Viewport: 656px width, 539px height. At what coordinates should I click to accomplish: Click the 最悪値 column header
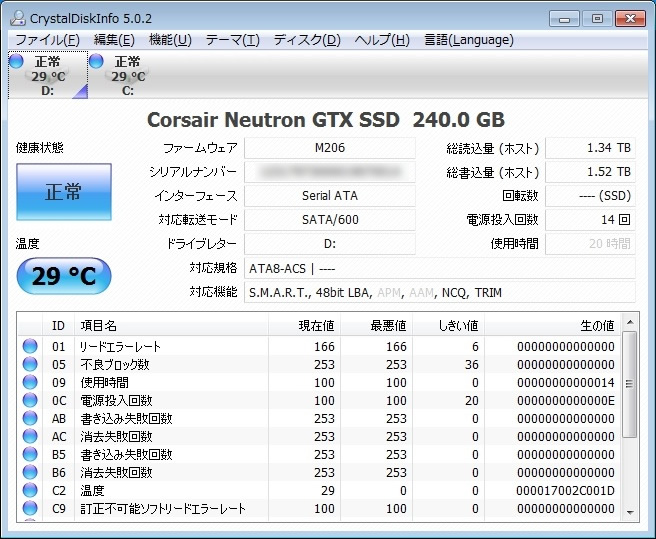[x=377, y=325]
